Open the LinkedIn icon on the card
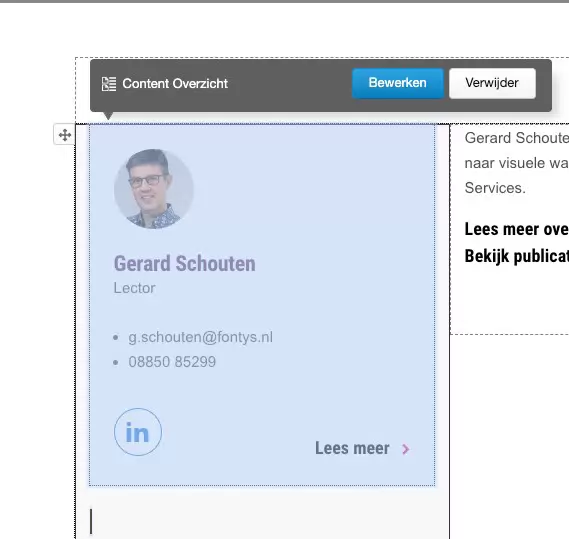569x539 pixels. point(138,432)
